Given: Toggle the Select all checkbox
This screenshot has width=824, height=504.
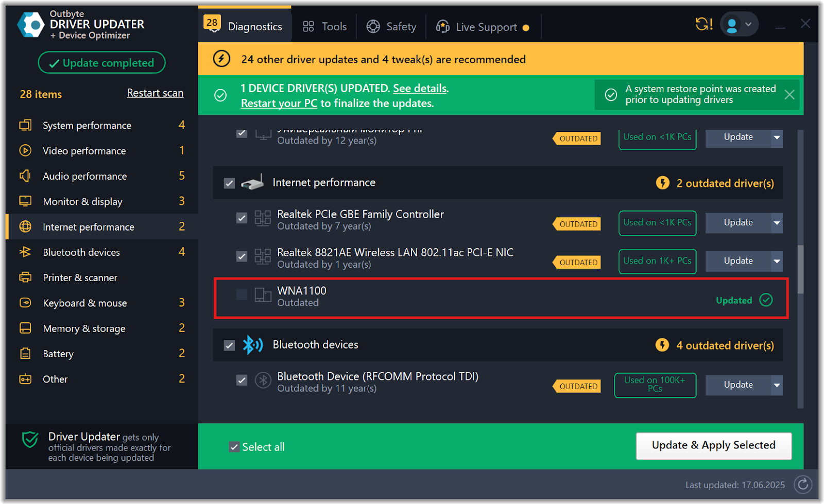Looking at the screenshot, I should click(x=234, y=447).
